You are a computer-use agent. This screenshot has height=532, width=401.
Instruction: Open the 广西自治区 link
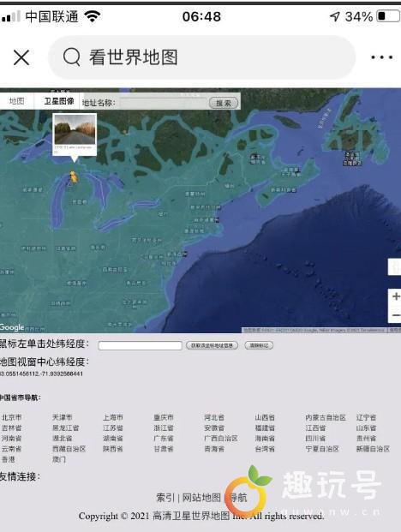tap(221, 439)
